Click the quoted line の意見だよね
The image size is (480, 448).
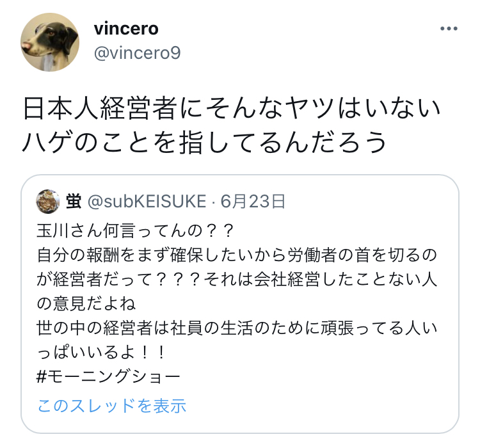pos(86,304)
